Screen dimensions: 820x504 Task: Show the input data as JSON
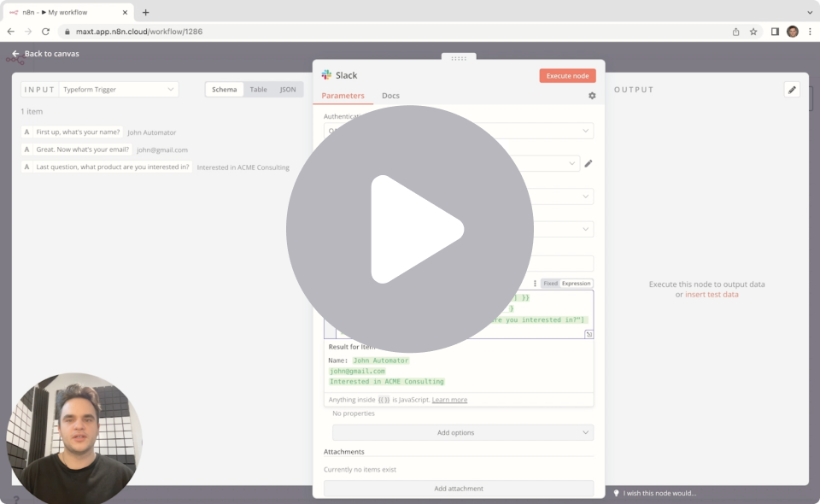click(x=288, y=90)
